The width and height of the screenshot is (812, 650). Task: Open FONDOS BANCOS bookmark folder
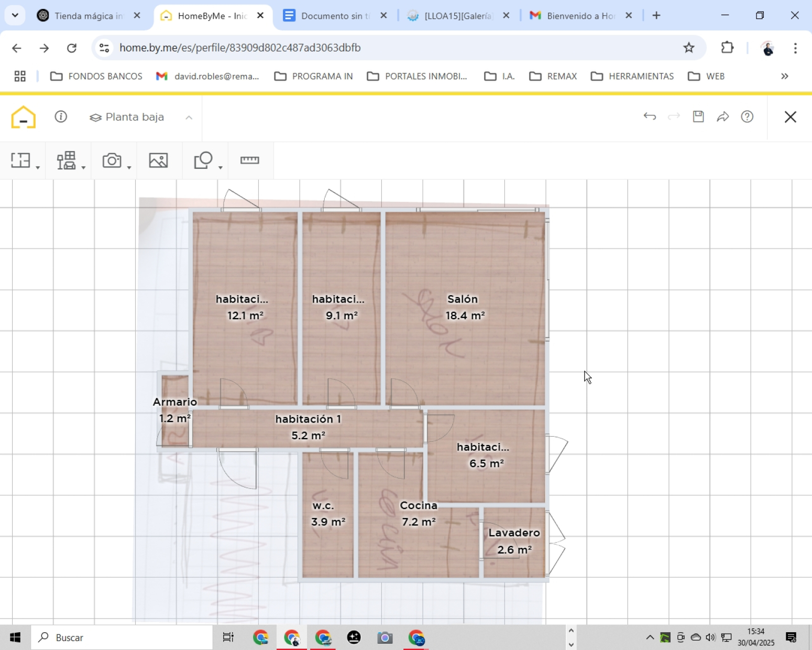[96, 77]
